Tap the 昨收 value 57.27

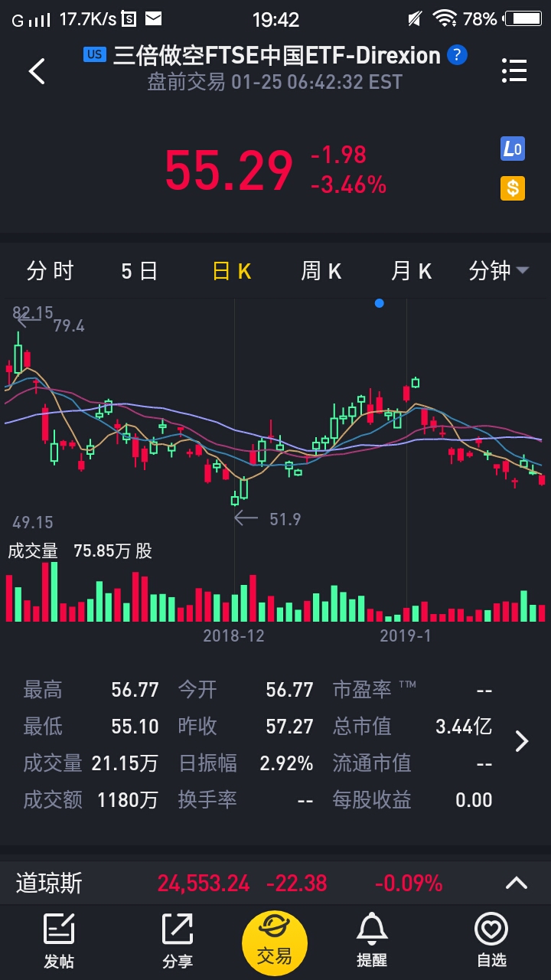coord(289,726)
